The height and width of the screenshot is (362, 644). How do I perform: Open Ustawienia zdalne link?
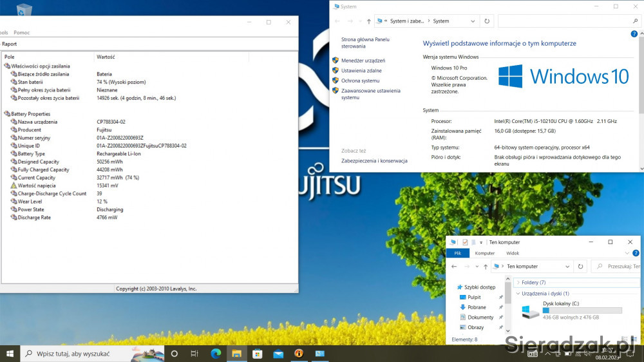[x=361, y=71]
